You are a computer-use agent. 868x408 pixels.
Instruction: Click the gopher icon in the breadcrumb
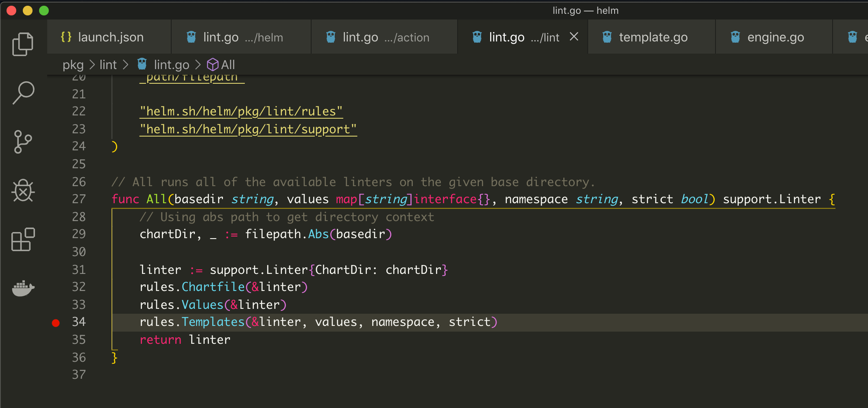pyautogui.click(x=142, y=64)
